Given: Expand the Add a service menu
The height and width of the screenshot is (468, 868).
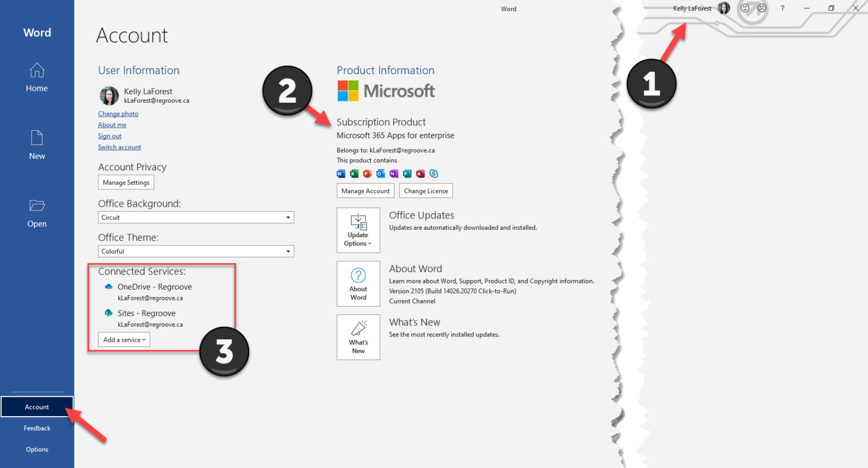Looking at the screenshot, I should [x=124, y=339].
